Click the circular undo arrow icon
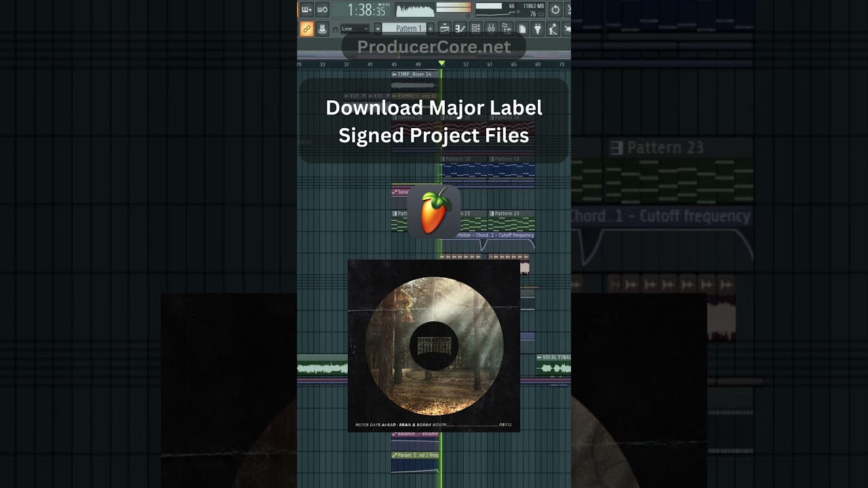Image resolution: width=868 pixels, height=488 pixels. point(555,9)
